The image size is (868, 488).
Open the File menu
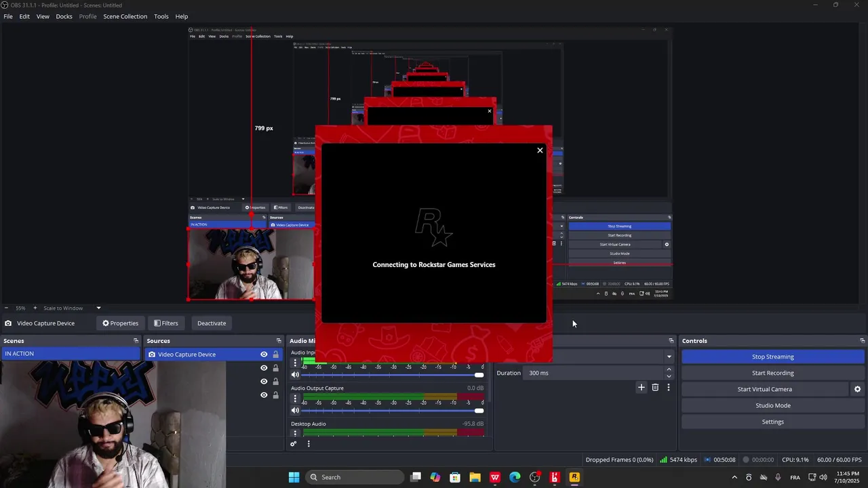pyautogui.click(x=8, y=16)
